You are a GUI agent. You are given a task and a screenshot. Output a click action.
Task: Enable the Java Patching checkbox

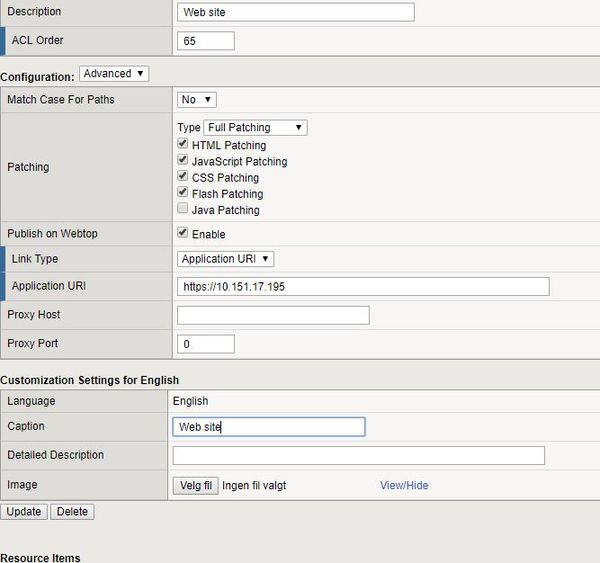(x=183, y=210)
